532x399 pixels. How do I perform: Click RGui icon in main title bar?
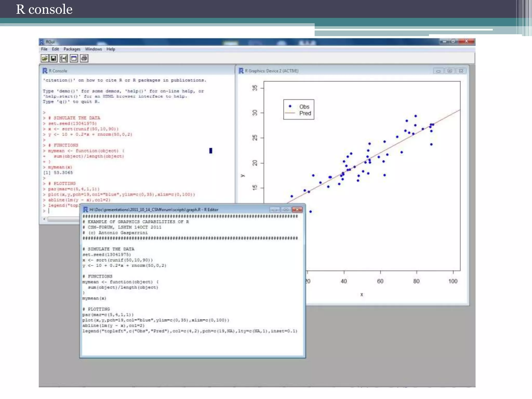(42, 42)
